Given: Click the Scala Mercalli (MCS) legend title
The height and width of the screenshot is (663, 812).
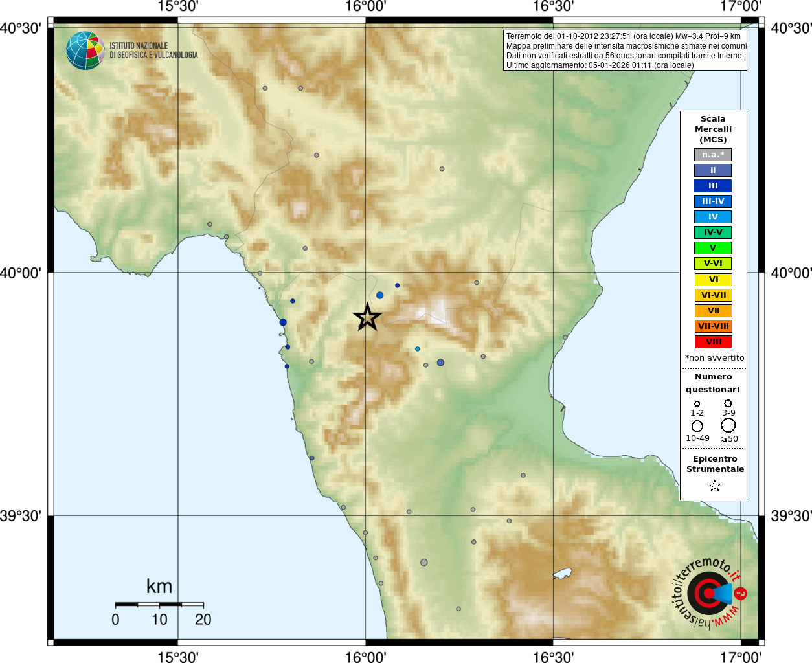Looking at the screenshot, I should pyautogui.click(x=713, y=129).
